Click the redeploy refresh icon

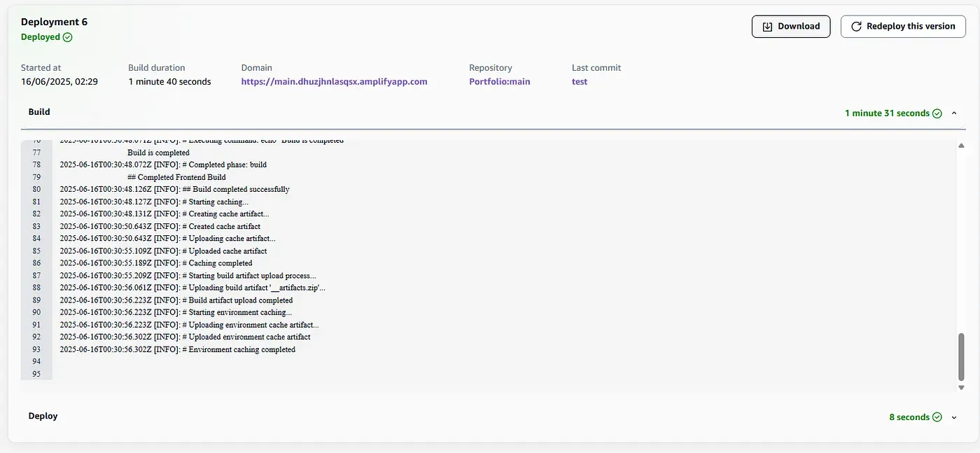click(856, 26)
